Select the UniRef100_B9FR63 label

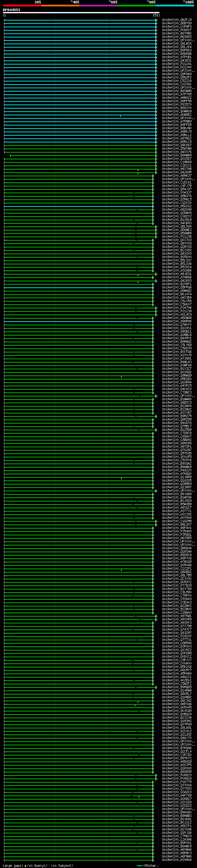[x=177, y=50]
